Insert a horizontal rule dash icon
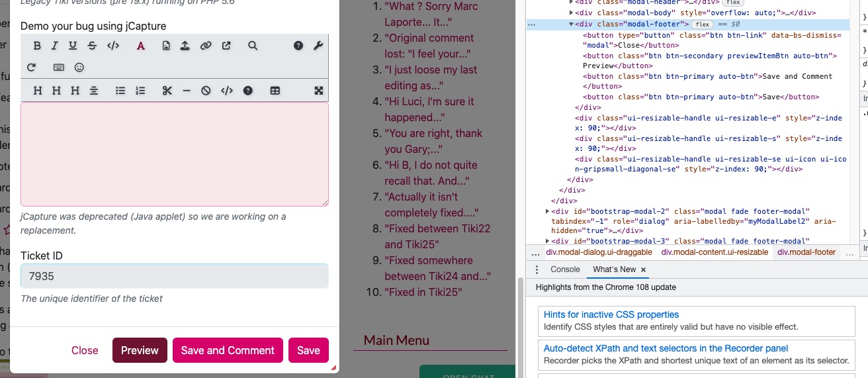 coord(187,91)
